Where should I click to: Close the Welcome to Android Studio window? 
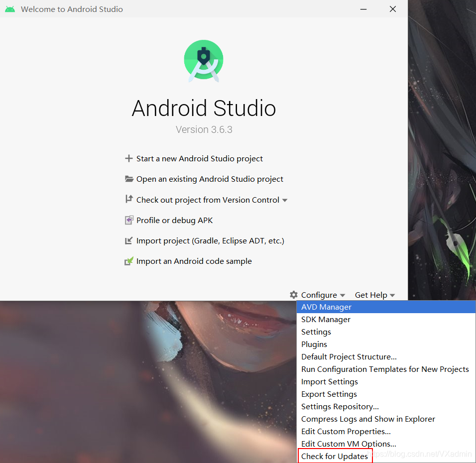[393, 9]
